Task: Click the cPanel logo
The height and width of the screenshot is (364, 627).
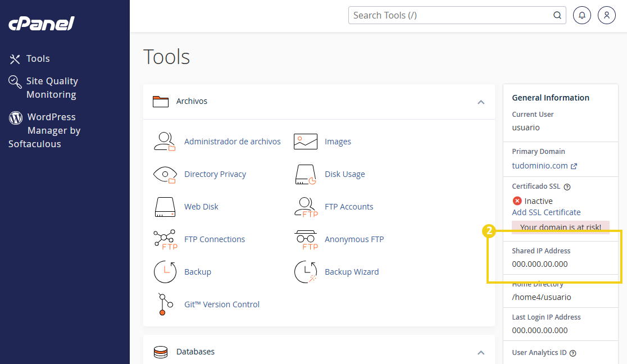Action: click(x=42, y=24)
